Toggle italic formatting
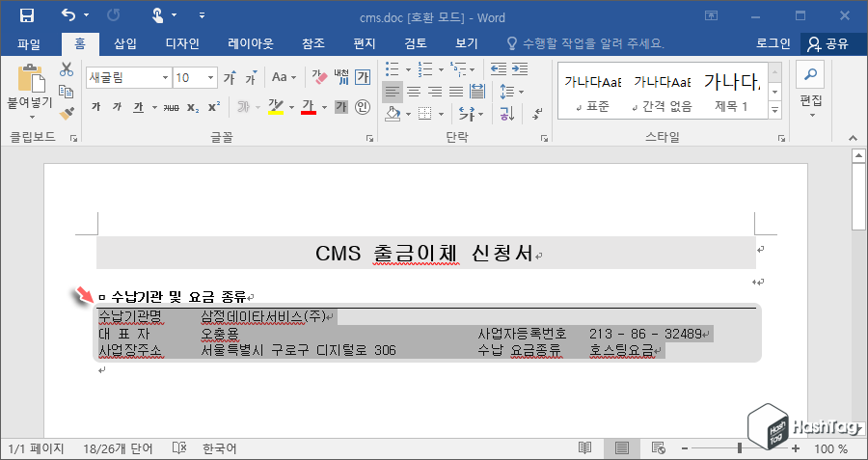 click(117, 107)
